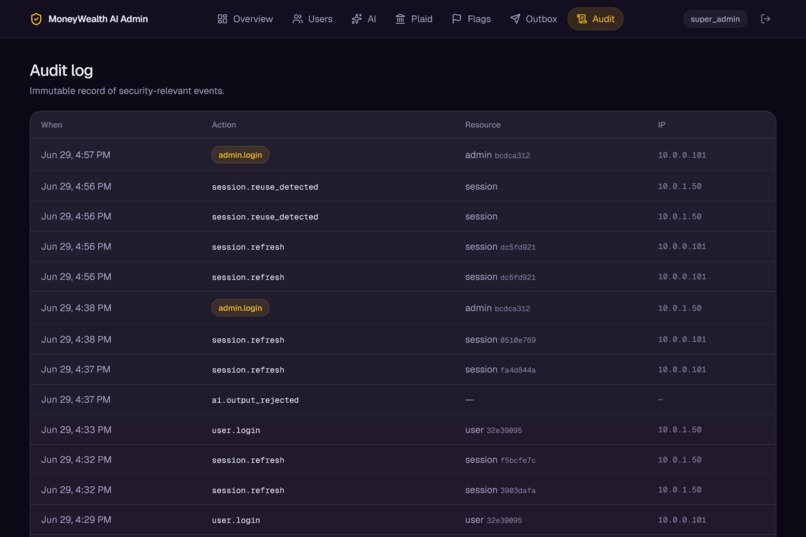Click the Outbox paper plane icon
Image resolution: width=806 pixels, height=537 pixels.
[x=515, y=19]
